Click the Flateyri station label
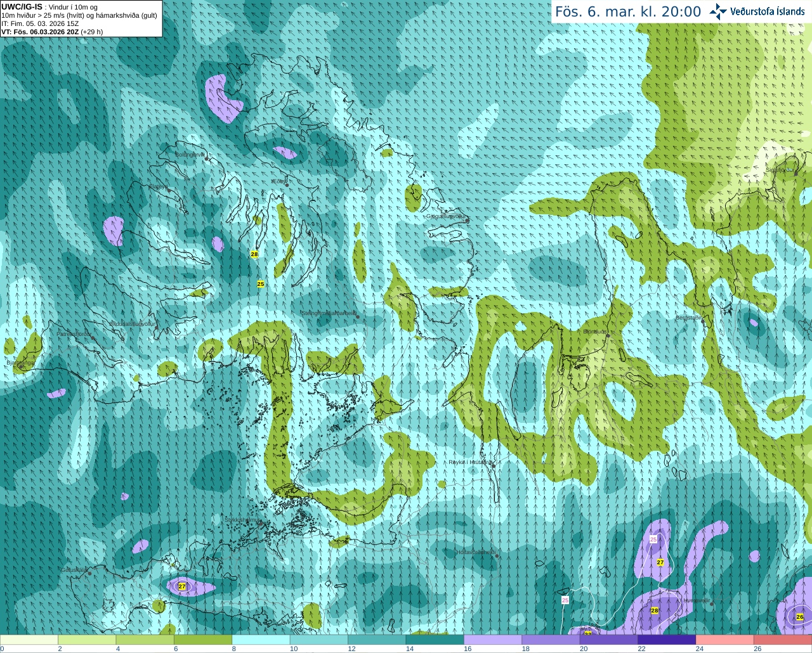The image size is (812, 653). pyautogui.click(x=158, y=186)
